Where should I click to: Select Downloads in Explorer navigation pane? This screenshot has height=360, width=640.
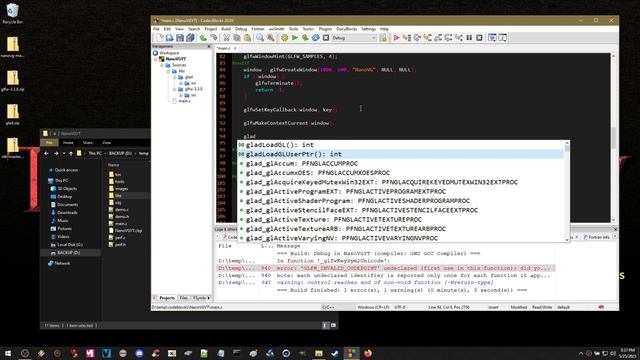point(67,213)
